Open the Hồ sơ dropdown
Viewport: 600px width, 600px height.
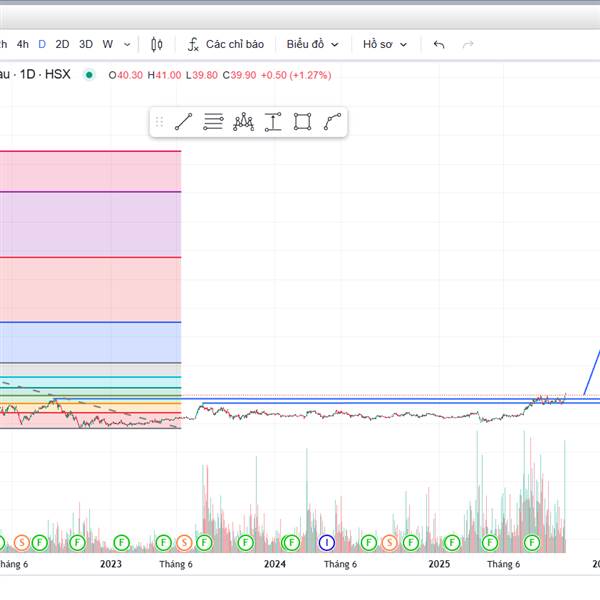click(385, 44)
